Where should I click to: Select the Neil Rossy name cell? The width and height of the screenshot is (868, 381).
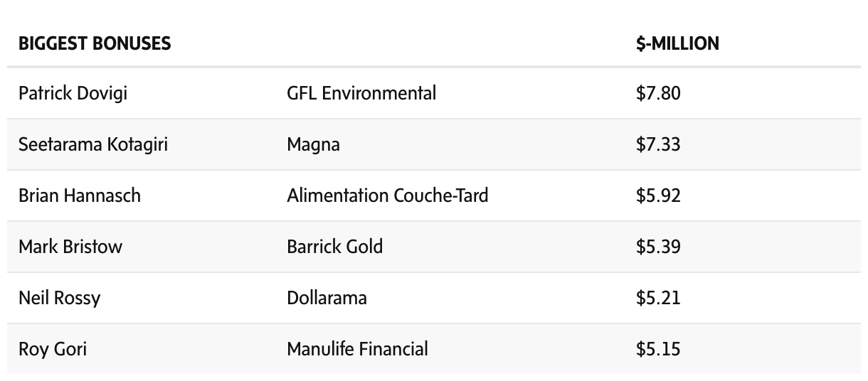tap(59, 298)
